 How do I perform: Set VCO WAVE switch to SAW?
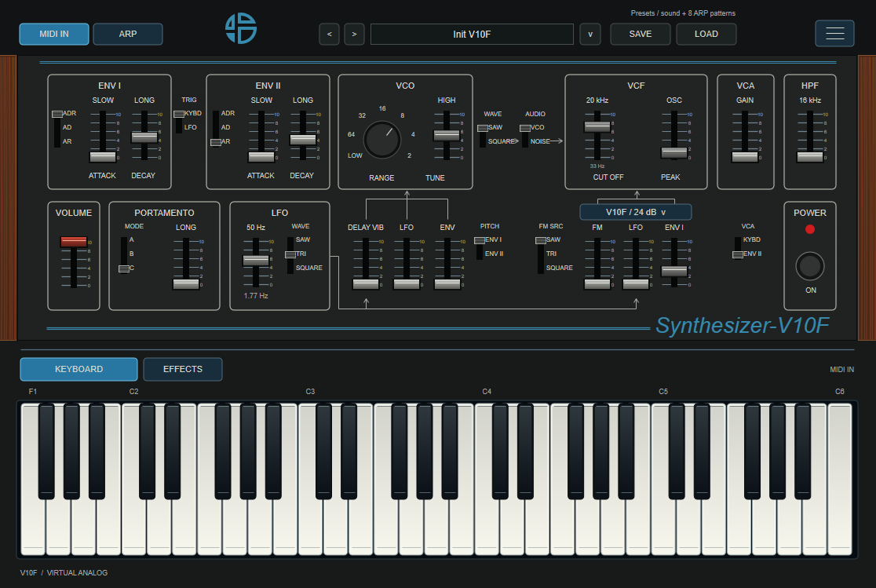point(483,128)
